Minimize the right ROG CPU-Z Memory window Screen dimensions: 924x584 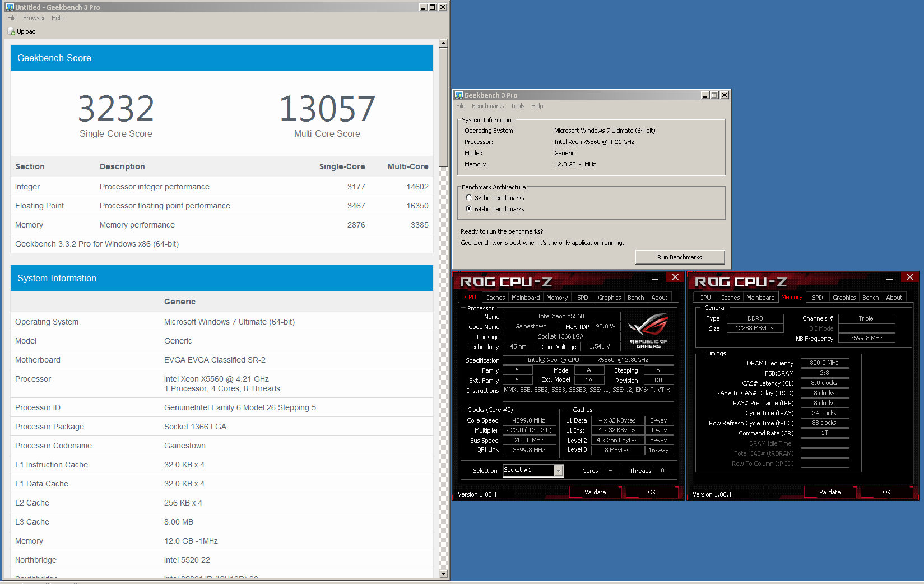[x=889, y=278]
